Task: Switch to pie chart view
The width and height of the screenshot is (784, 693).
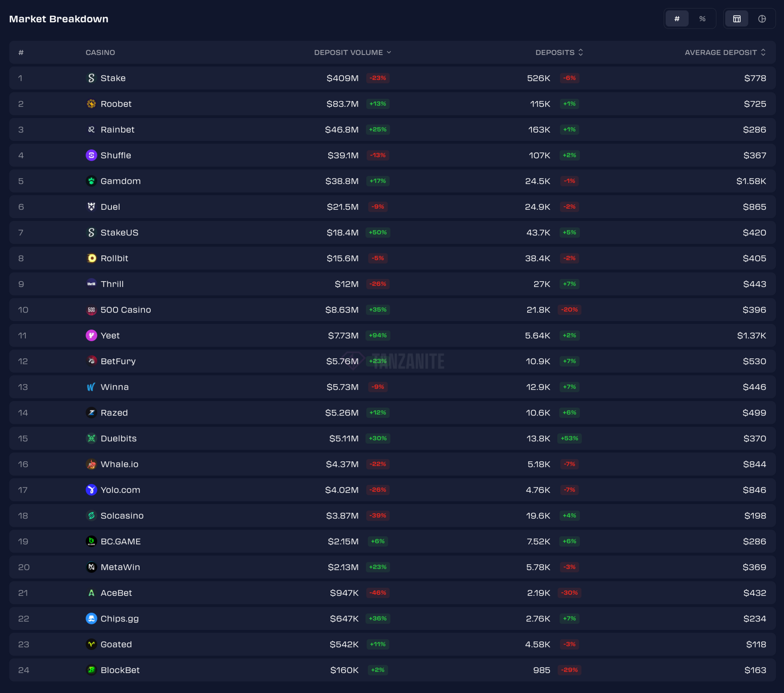Action: [x=762, y=19]
